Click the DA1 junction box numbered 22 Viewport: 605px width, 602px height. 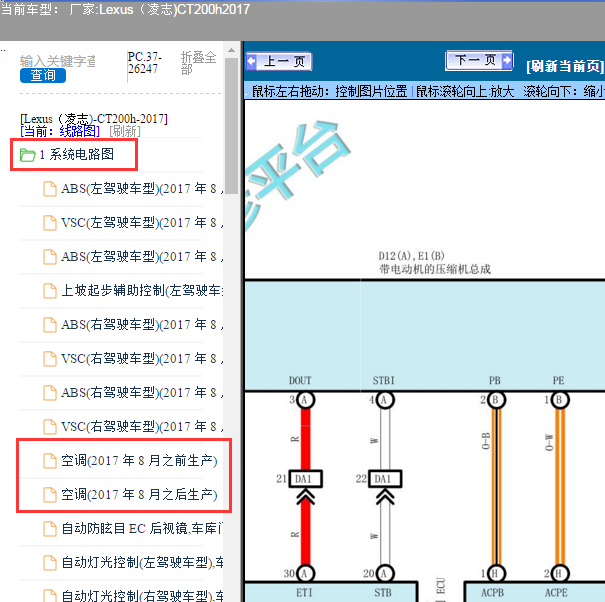pos(385,479)
